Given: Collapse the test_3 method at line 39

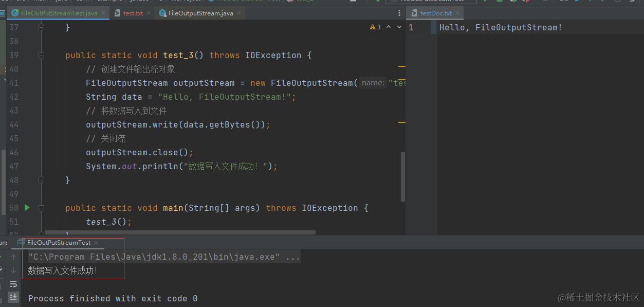Looking at the screenshot, I should 42,55.
